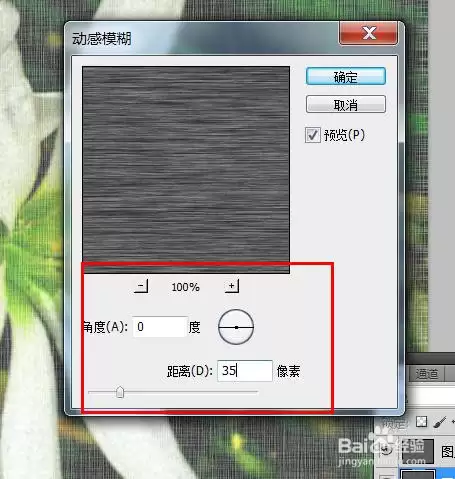Click the 100% zoom level label
The width and height of the screenshot is (455, 479).
(186, 287)
